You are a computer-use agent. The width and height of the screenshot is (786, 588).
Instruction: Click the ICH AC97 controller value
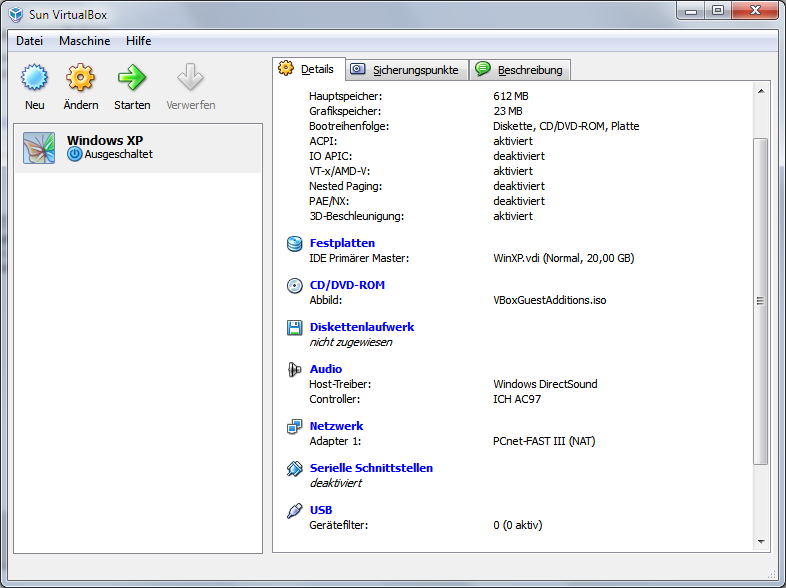(x=517, y=400)
